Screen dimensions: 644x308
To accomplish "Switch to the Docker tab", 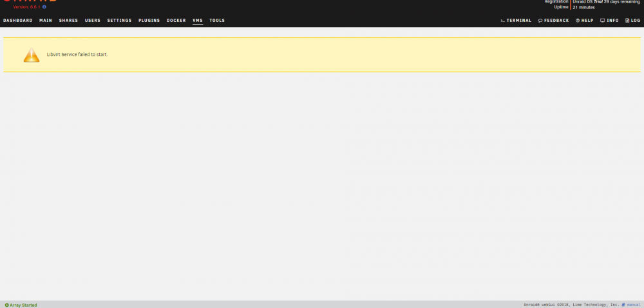I will pos(176,21).
